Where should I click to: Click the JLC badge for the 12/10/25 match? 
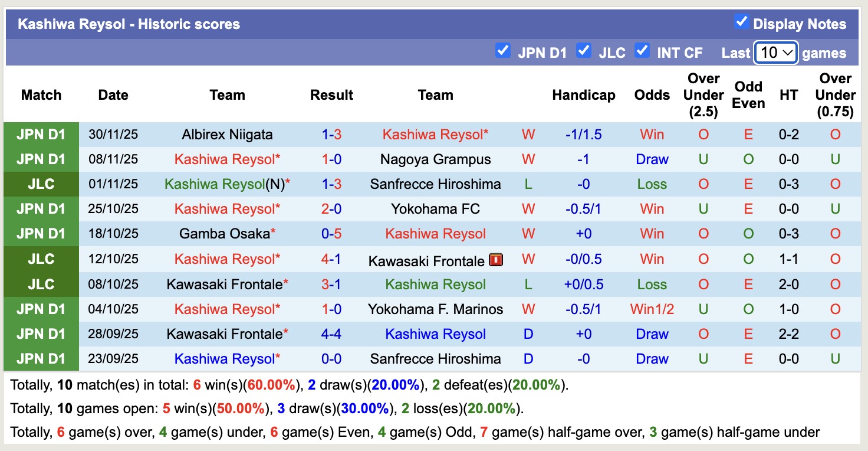click(x=41, y=259)
